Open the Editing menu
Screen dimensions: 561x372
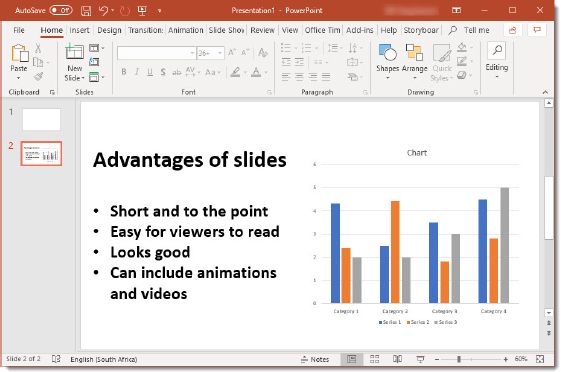click(497, 60)
